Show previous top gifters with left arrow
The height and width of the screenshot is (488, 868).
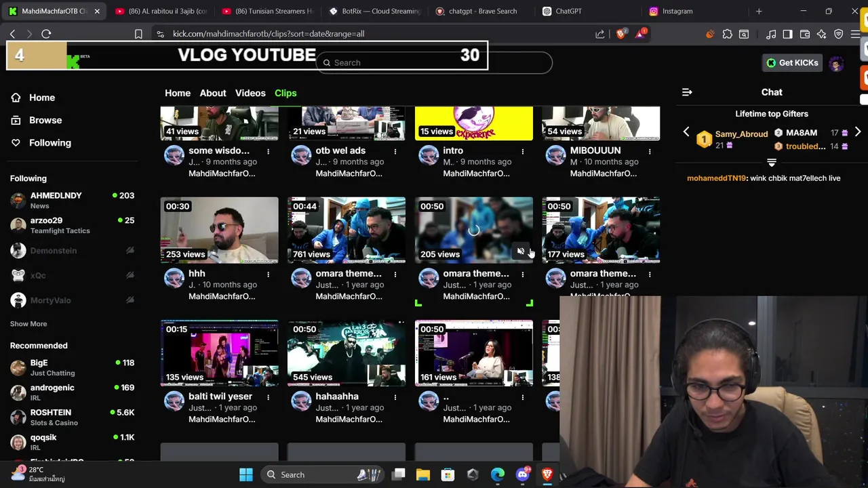click(x=686, y=133)
